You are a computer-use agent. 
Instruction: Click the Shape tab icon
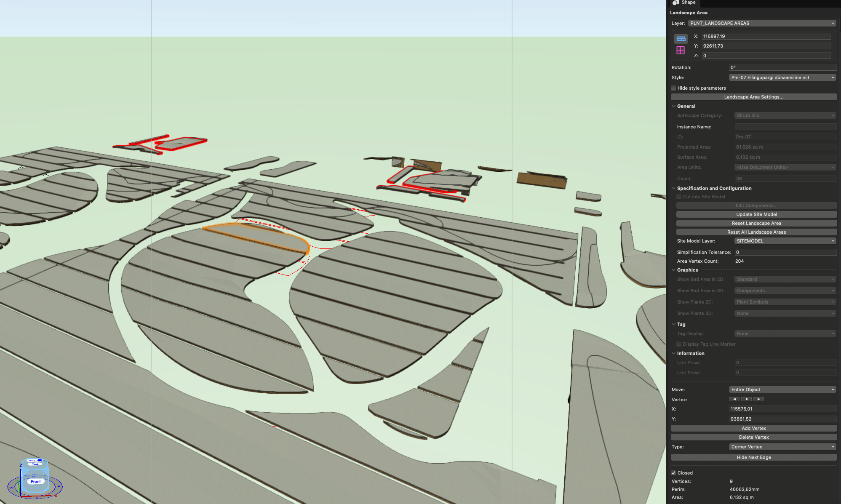(675, 3)
